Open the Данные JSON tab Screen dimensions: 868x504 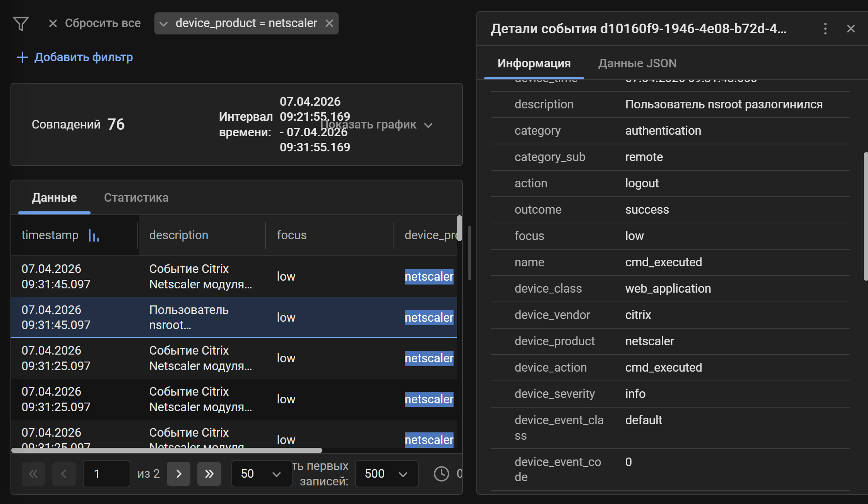coord(637,63)
